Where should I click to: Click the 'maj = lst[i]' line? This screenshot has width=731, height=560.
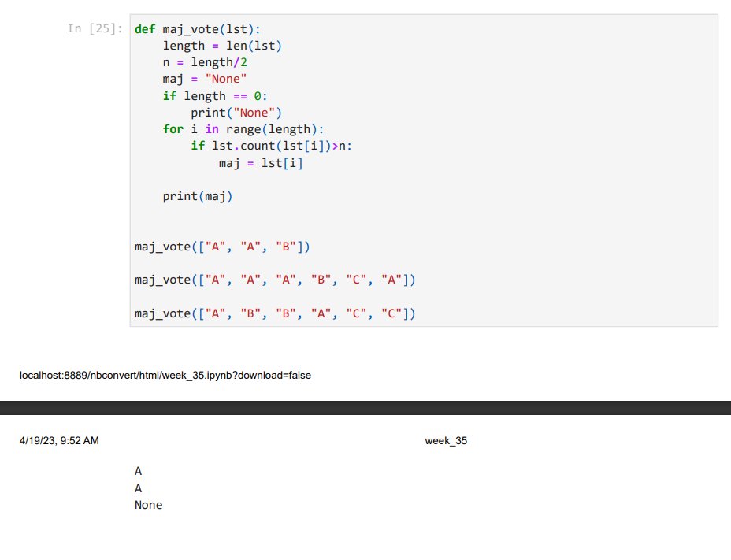pos(261,163)
